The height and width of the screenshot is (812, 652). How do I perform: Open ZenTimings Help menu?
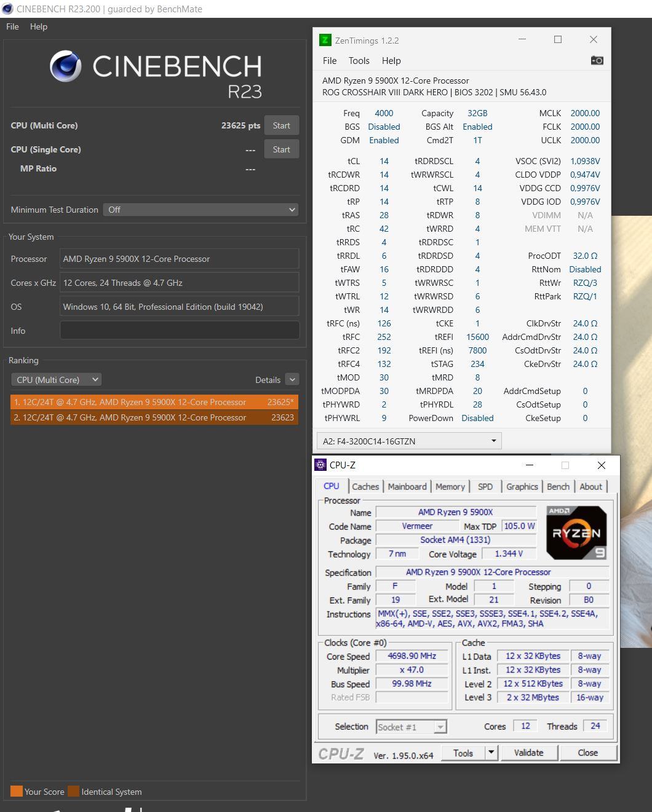391,60
